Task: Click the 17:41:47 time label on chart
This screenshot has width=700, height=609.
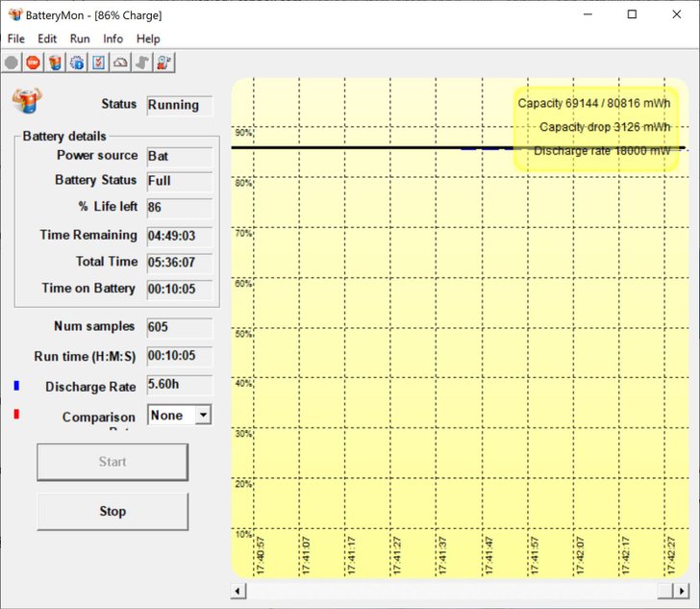Action: tap(488, 555)
